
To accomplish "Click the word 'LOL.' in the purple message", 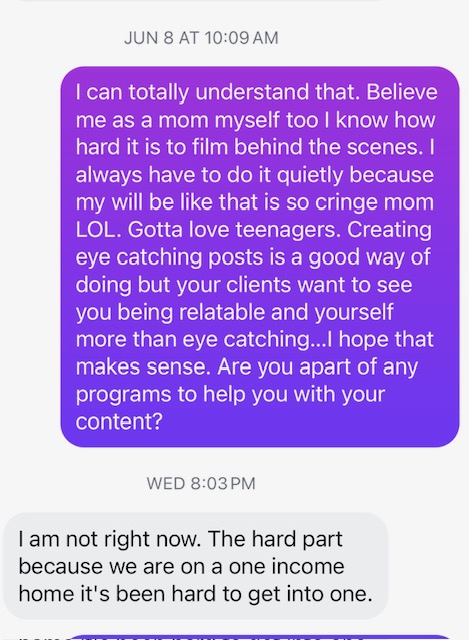I will pos(98,230).
